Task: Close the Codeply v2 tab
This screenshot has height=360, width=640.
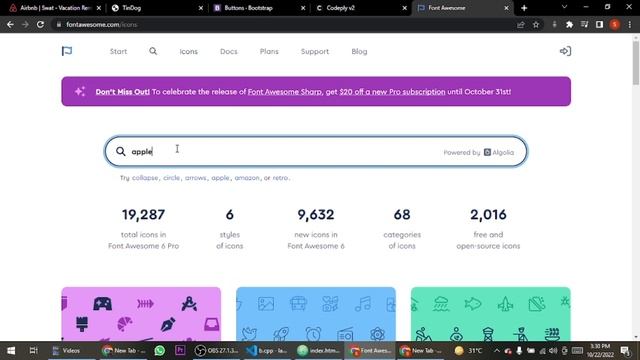Action: [404, 8]
